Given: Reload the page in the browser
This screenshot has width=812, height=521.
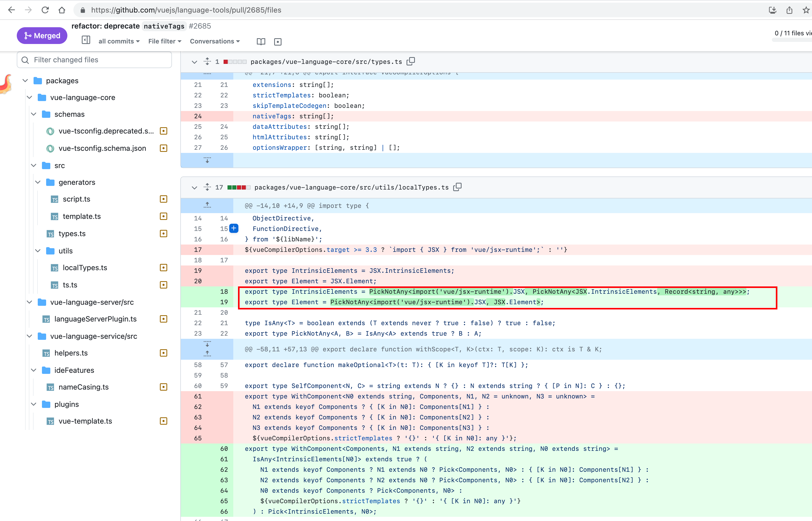Looking at the screenshot, I should pyautogui.click(x=45, y=10).
